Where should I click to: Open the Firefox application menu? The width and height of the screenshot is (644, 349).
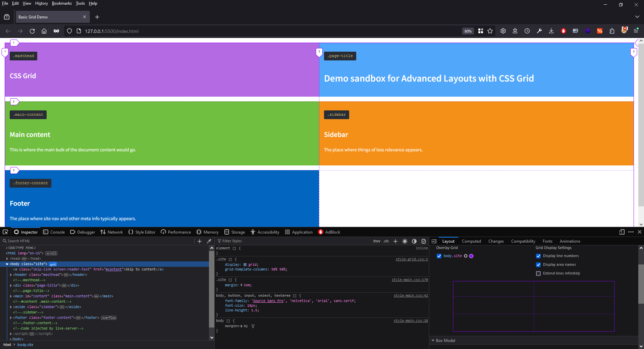(x=636, y=31)
